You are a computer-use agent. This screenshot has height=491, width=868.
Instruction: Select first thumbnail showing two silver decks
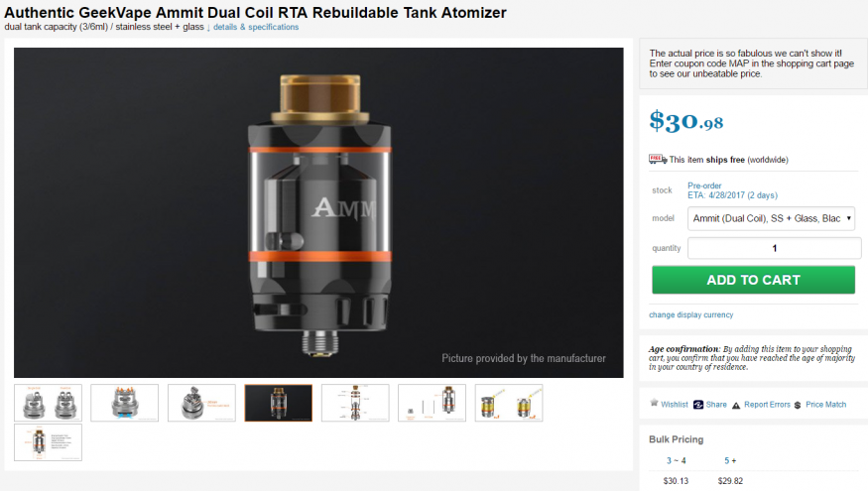coord(49,403)
